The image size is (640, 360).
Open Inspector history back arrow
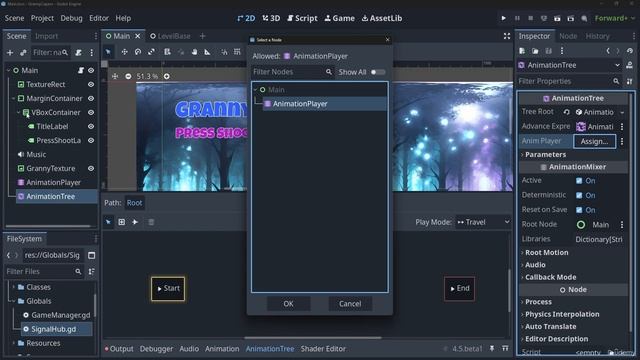(x=608, y=51)
